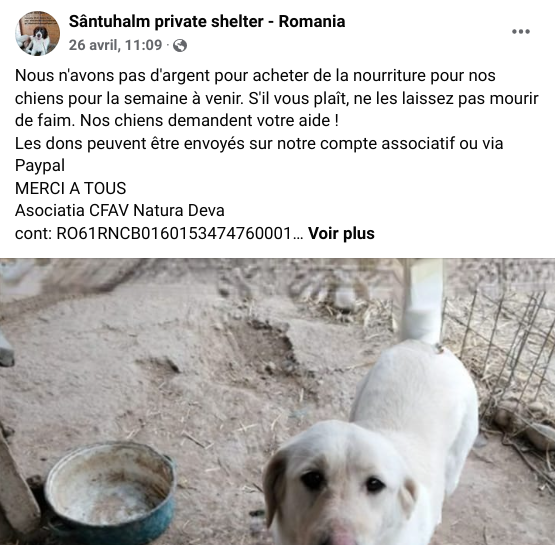Open the shelter's round profile picture
The image size is (555, 545).
[x=37, y=33]
